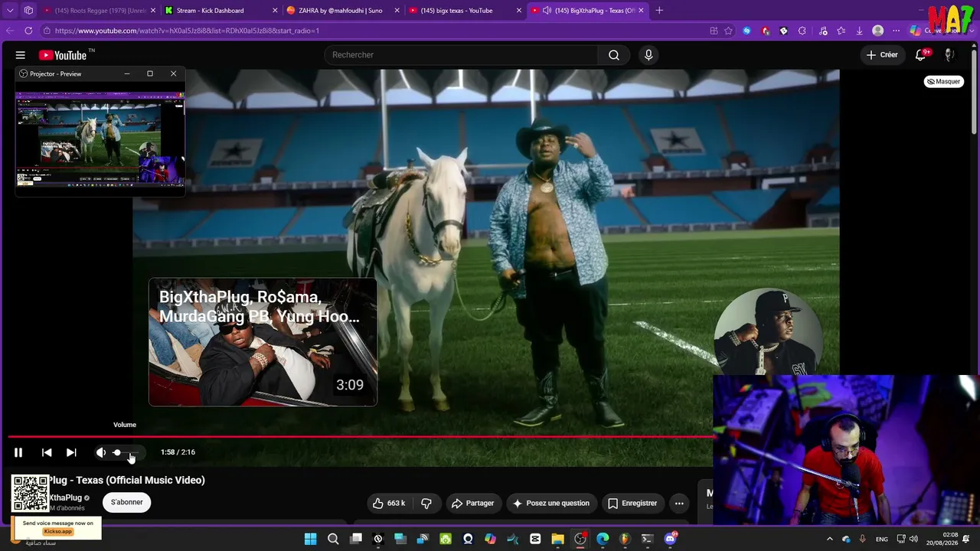Viewport: 980px width, 551px height.
Task: Open the favorites list icon
Action: 841,31
